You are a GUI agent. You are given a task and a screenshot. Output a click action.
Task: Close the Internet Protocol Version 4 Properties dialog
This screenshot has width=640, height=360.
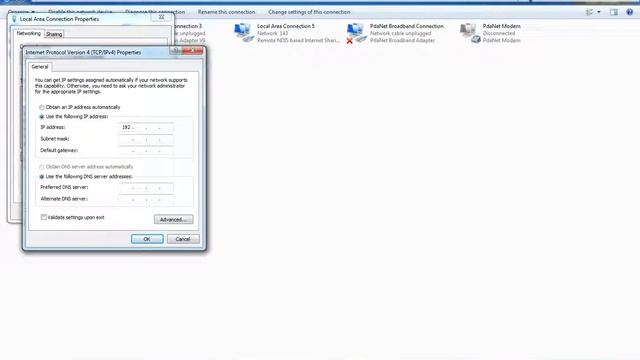click(x=193, y=51)
